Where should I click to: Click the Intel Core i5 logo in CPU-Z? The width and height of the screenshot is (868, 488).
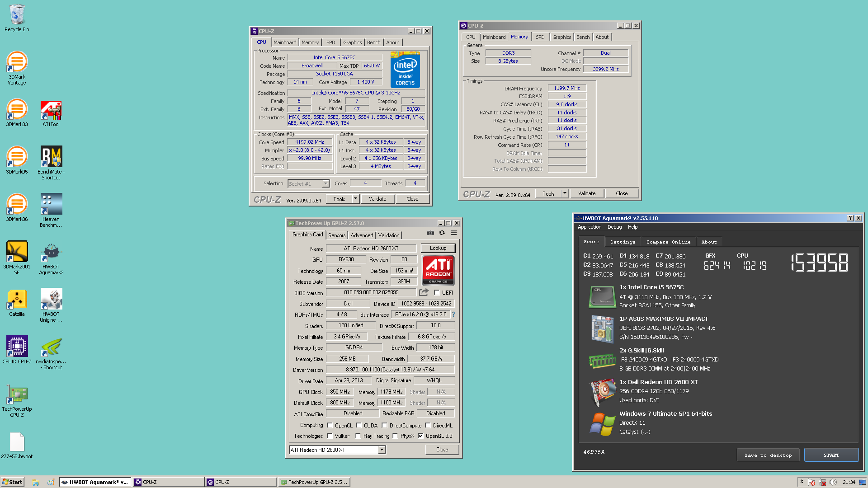click(405, 70)
